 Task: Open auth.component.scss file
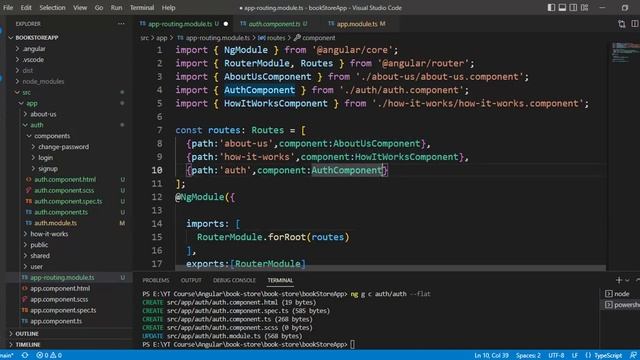point(64,190)
